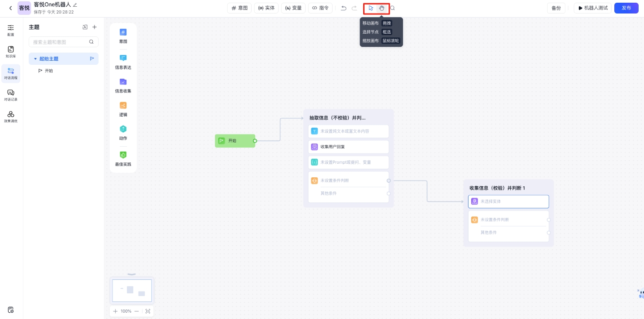Screen dimensions: 644x319
Task: Select the 开始 item in topic tree
Action: click(49, 71)
